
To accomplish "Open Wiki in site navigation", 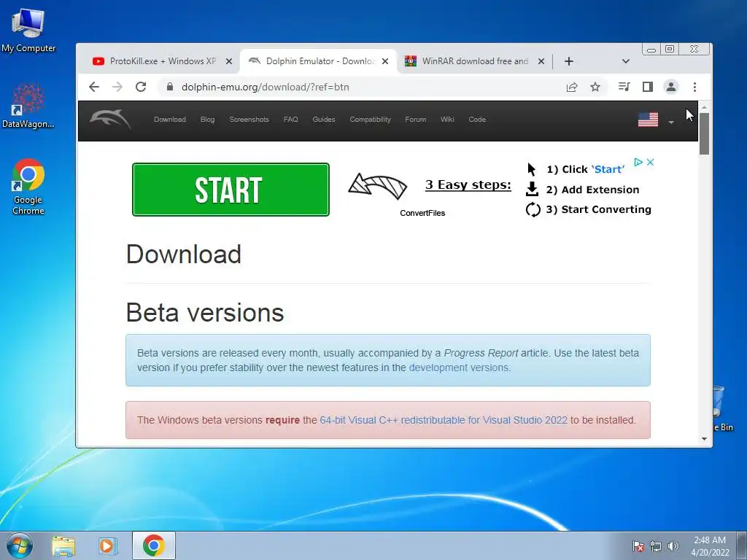I will [447, 120].
